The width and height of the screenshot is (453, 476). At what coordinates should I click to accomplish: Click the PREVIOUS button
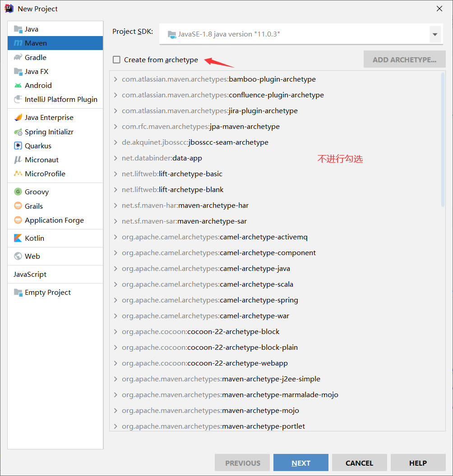pos(242,462)
